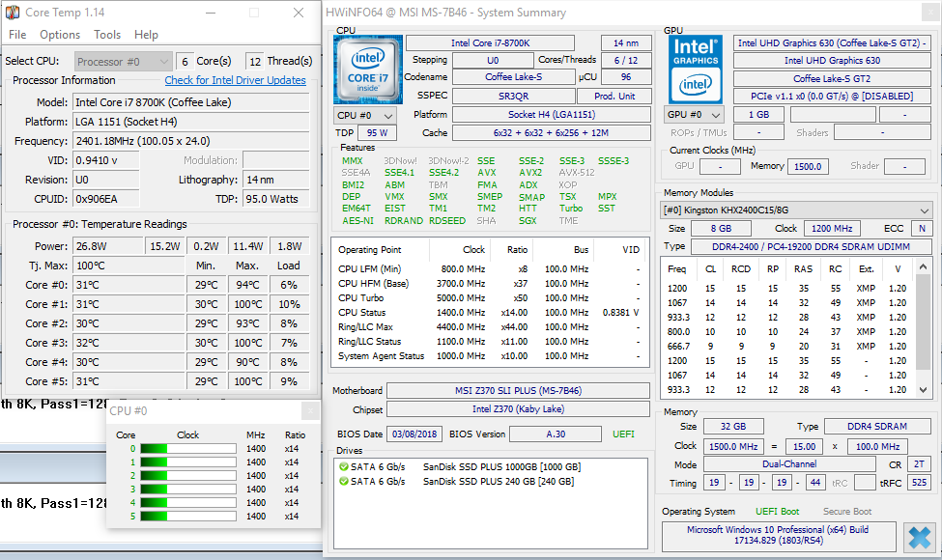The image size is (942, 560).
Task: Click the ECC value N field
Action: point(922,228)
